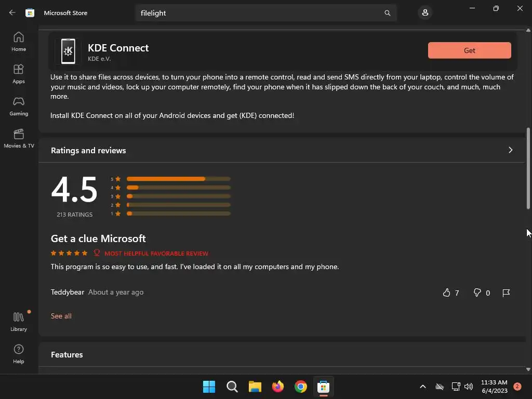Open File Explorer from taskbar

pyautogui.click(x=255, y=387)
